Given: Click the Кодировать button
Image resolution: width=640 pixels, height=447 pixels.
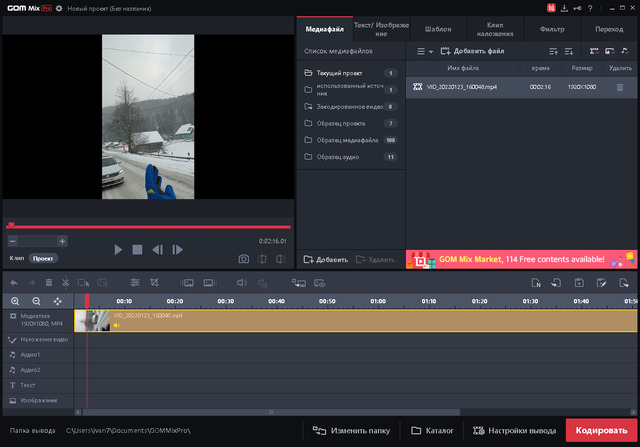Looking at the screenshot, I should tap(601, 430).
